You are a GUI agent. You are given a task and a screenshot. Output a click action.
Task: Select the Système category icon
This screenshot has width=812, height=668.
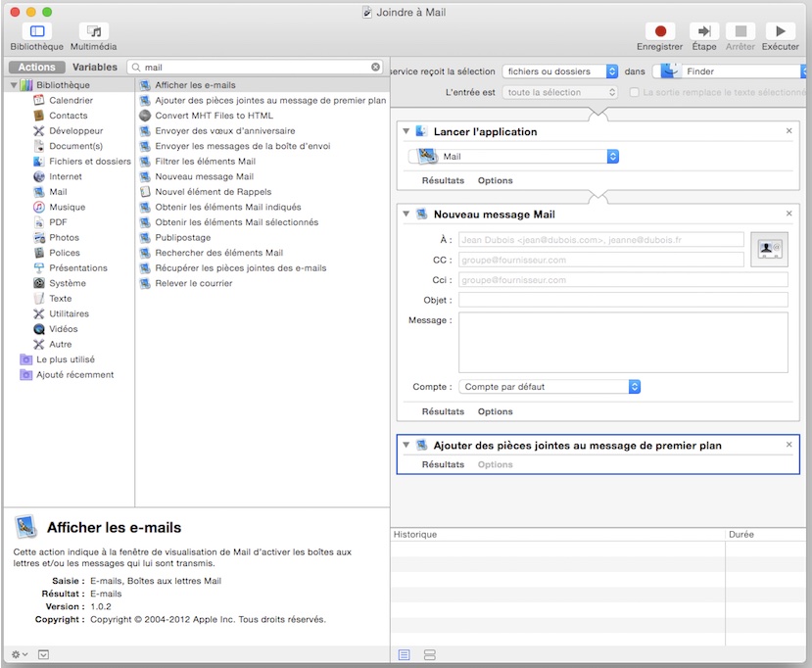(39, 283)
